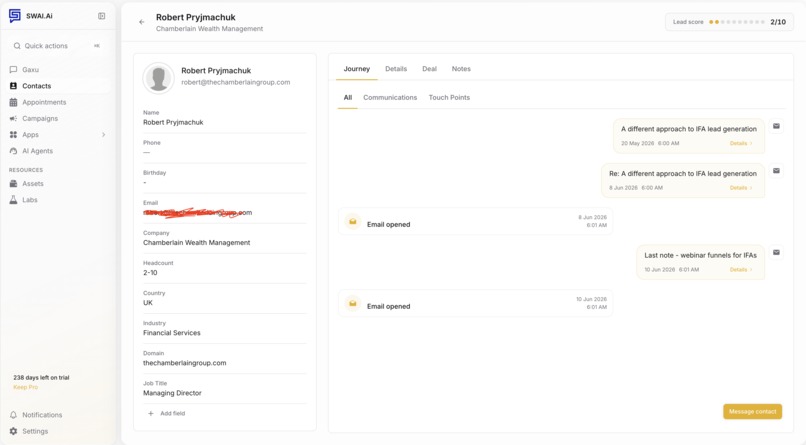Click the AI Agents icon
This screenshot has width=806, height=445.
13,151
